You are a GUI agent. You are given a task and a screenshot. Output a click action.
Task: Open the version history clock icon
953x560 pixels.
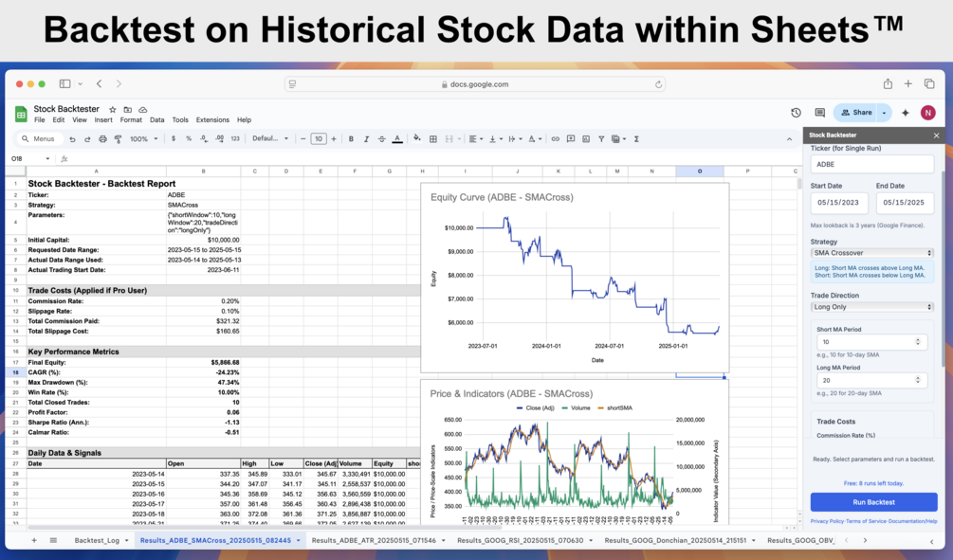pyautogui.click(x=797, y=113)
